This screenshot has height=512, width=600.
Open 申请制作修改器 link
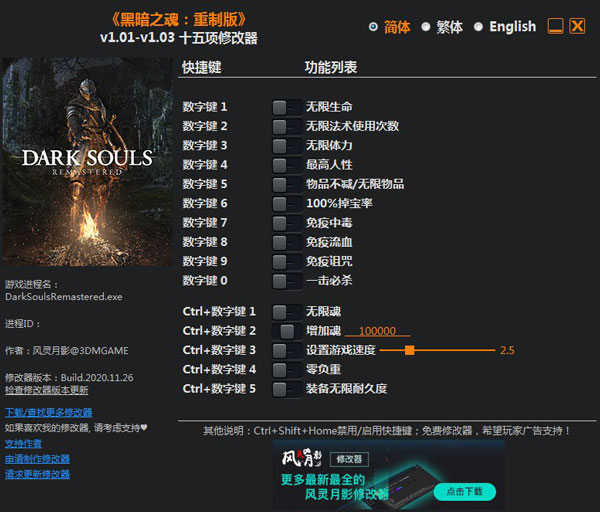(x=38, y=459)
